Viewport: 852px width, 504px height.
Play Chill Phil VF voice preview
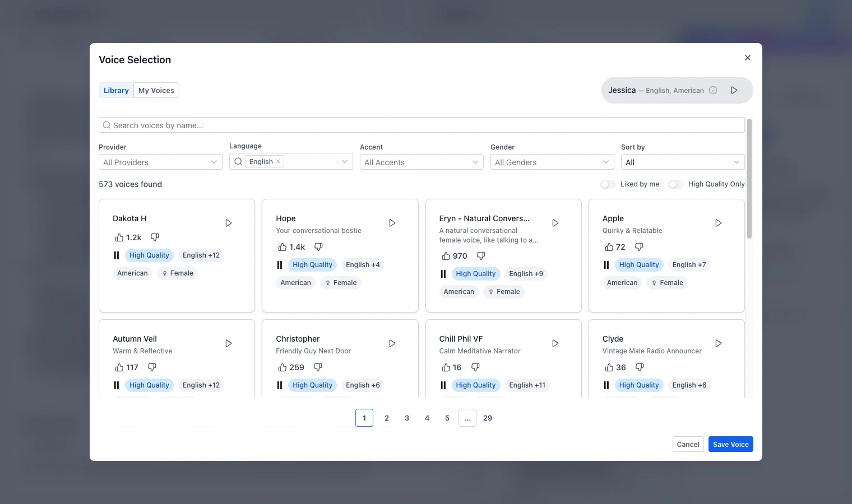tap(555, 343)
